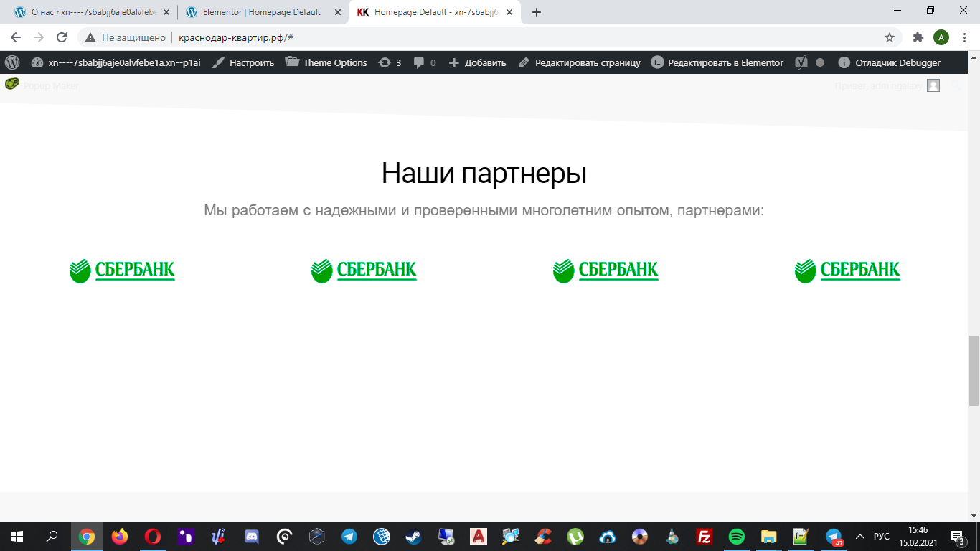Close the Elementor tab
Viewport: 980px width, 551px height.
(x=338, y=12)
